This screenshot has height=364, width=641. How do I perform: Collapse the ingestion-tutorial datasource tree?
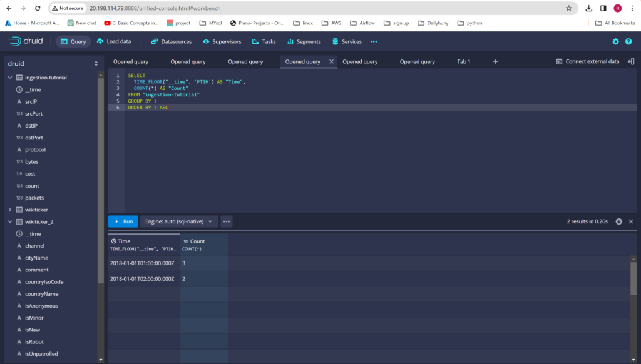point(10,78)
